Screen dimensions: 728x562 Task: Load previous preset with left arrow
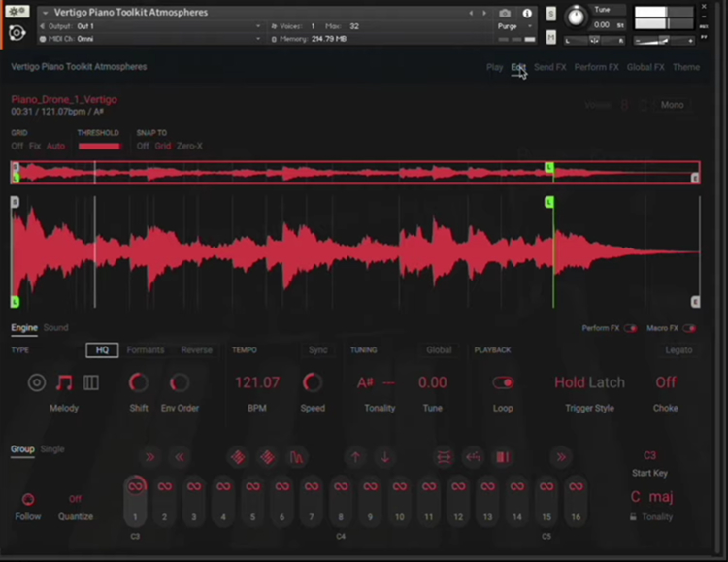pos(471,13)
